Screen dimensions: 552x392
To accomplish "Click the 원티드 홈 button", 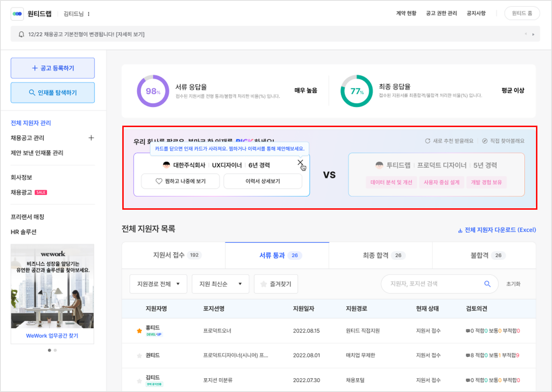I will coord(522,13).
